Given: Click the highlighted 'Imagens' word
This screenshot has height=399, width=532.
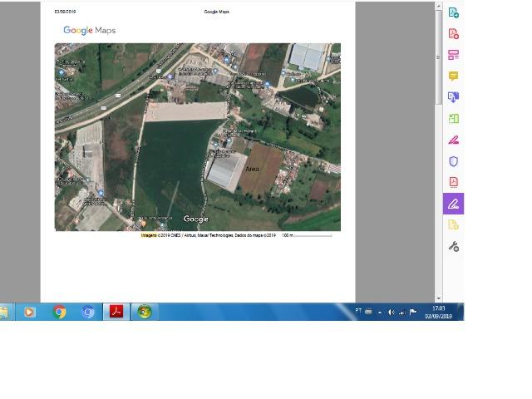Looking at the screenshot, I should [x=149, y=235].
